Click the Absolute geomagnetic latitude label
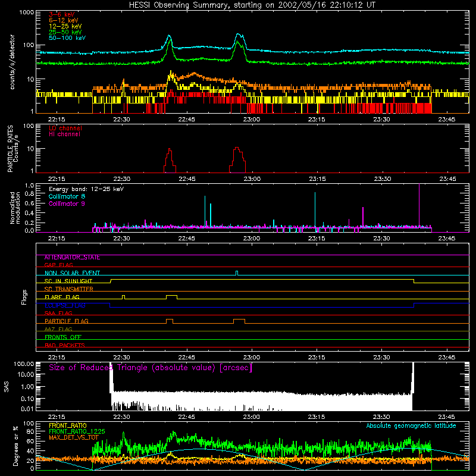The image size is (476, 476). point(411,425)
